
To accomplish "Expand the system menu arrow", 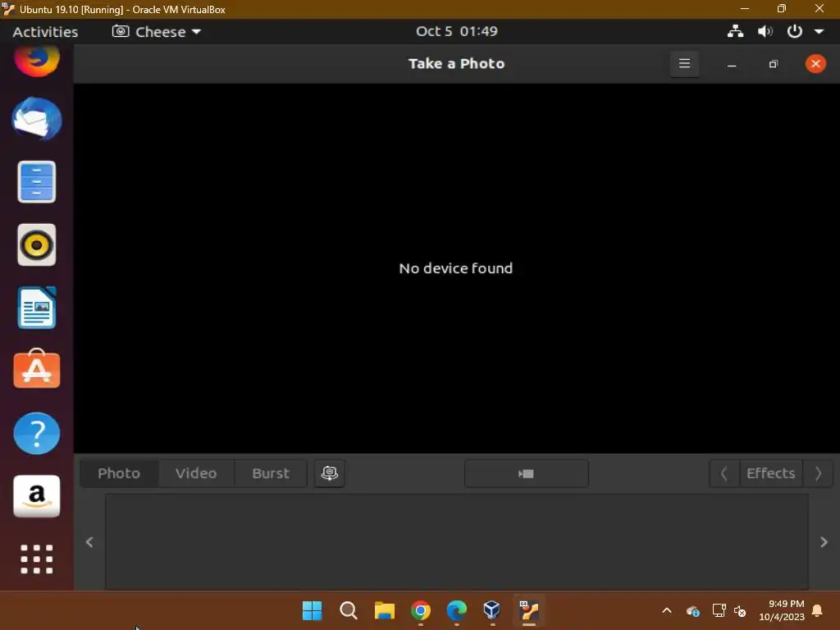I will pyautogui.click(x=819, y=32).
